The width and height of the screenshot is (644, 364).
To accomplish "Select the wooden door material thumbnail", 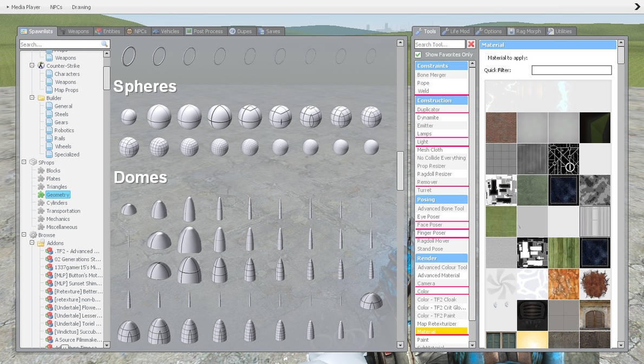I will pos(595,315).
